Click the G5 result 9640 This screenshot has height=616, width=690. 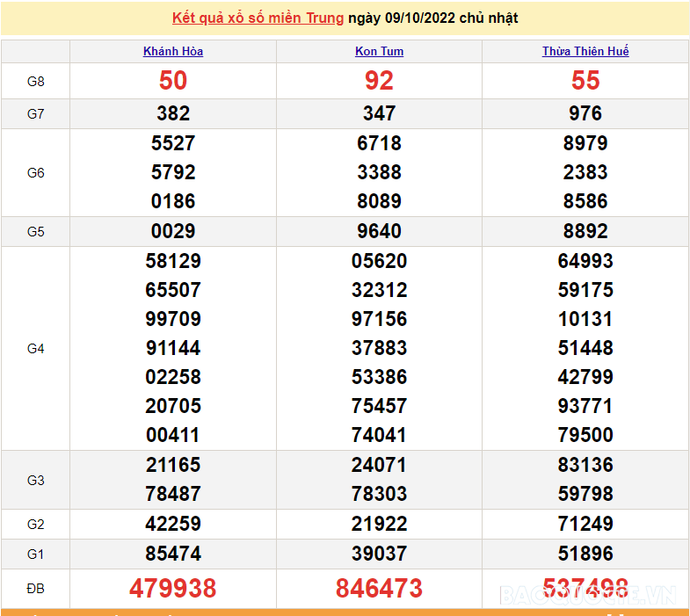(x=379, y=232)
